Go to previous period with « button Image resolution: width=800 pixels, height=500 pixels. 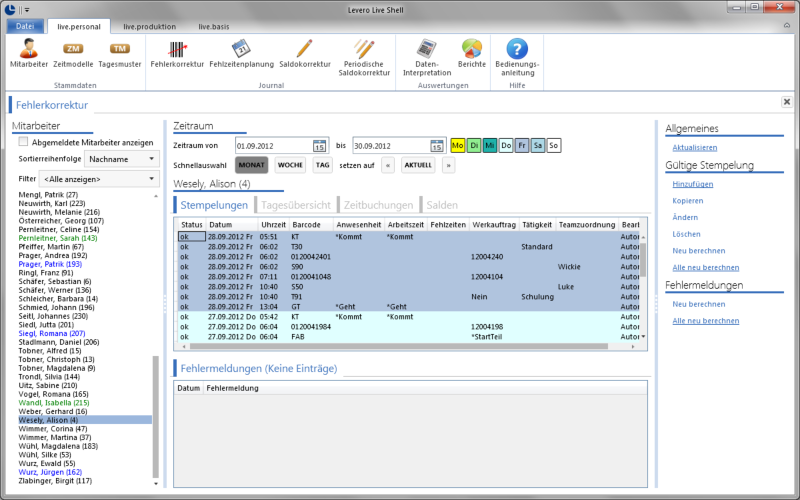388,165
